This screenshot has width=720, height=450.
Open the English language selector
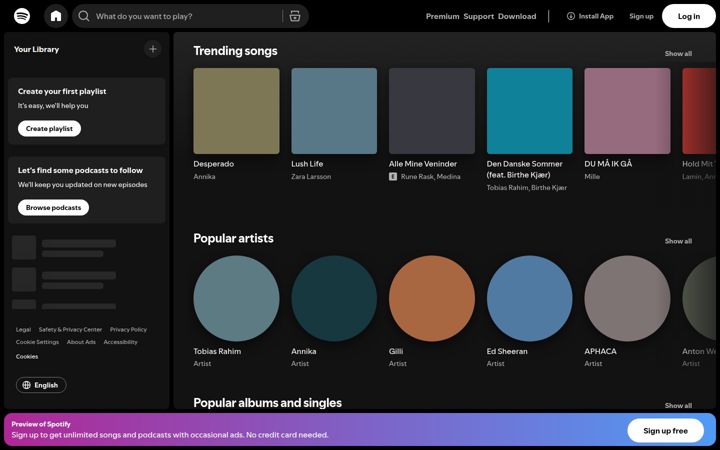[x=41, y=385]
